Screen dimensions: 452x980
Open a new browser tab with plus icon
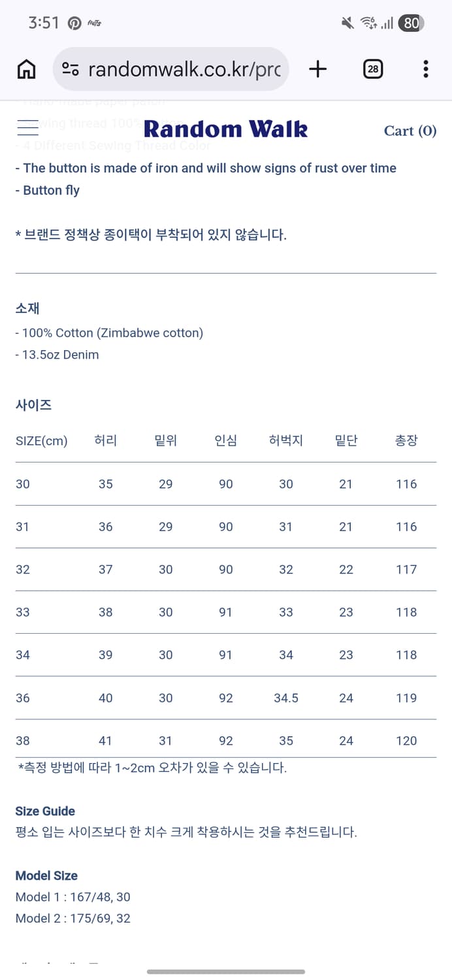tap(318, 69)
